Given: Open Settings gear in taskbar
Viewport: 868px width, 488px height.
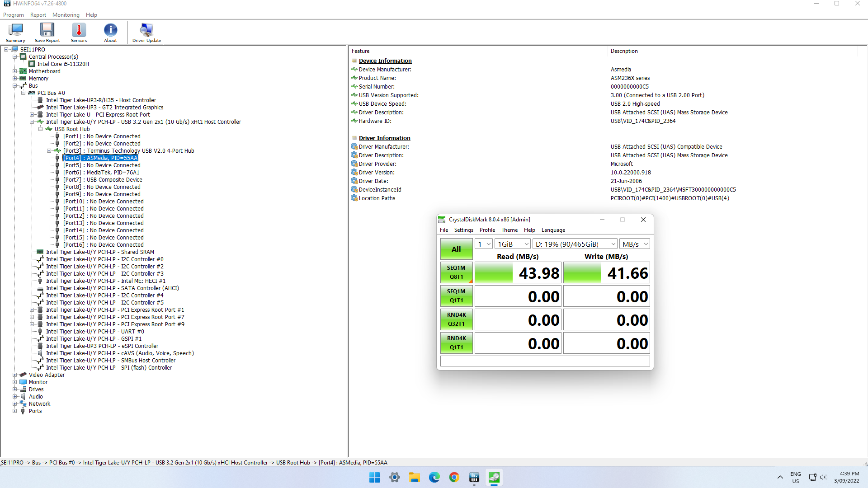Looking at the screenshot, I should 395,477.
